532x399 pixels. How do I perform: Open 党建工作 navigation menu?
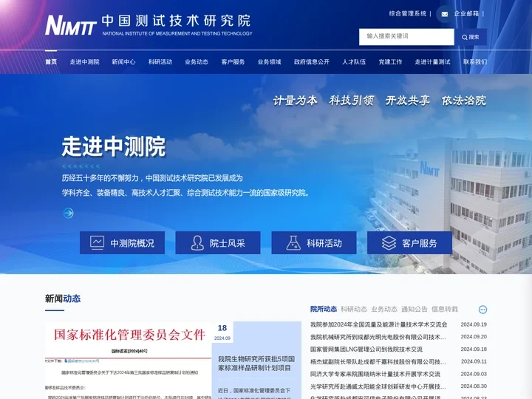(x=390, y=62)
